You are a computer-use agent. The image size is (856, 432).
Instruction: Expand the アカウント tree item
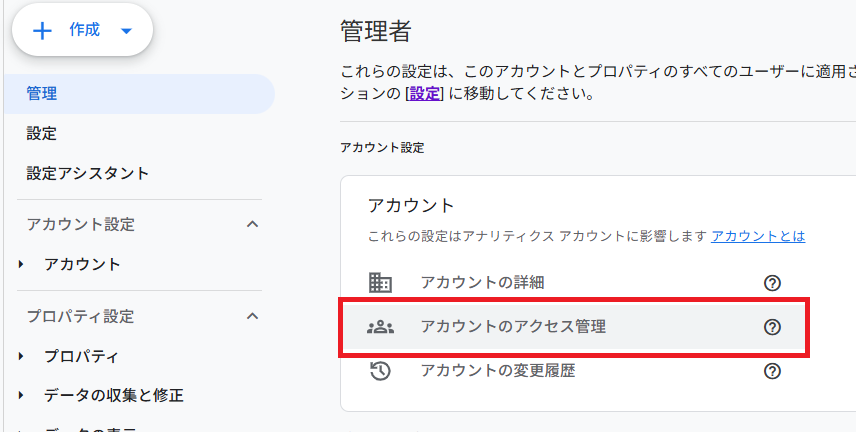(x=21, y=265)
